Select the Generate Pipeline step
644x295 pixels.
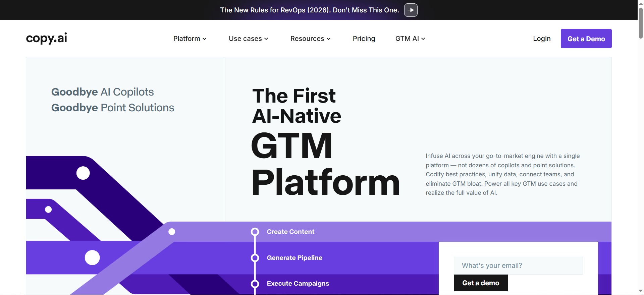pyautogui.click(x=294, y=258)
